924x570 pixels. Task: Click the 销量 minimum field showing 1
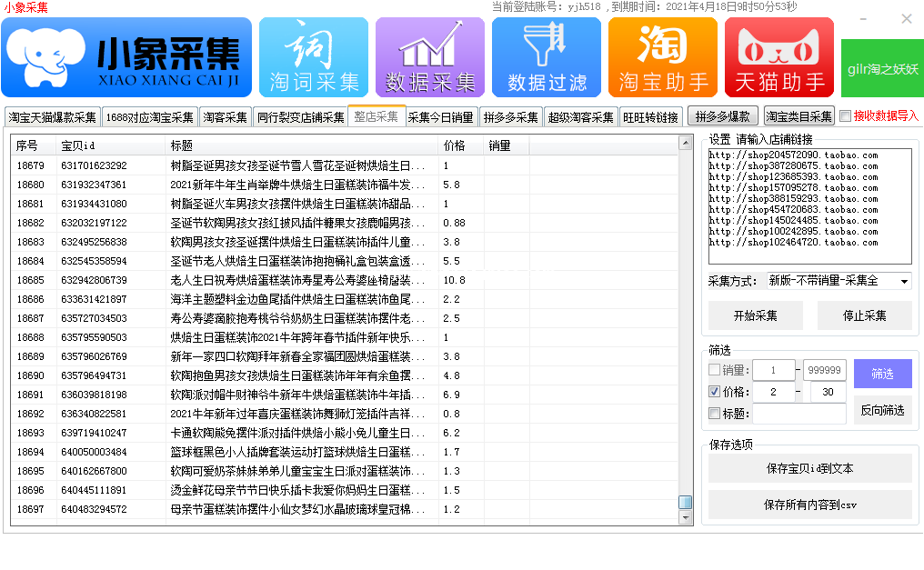click(774, 370)
